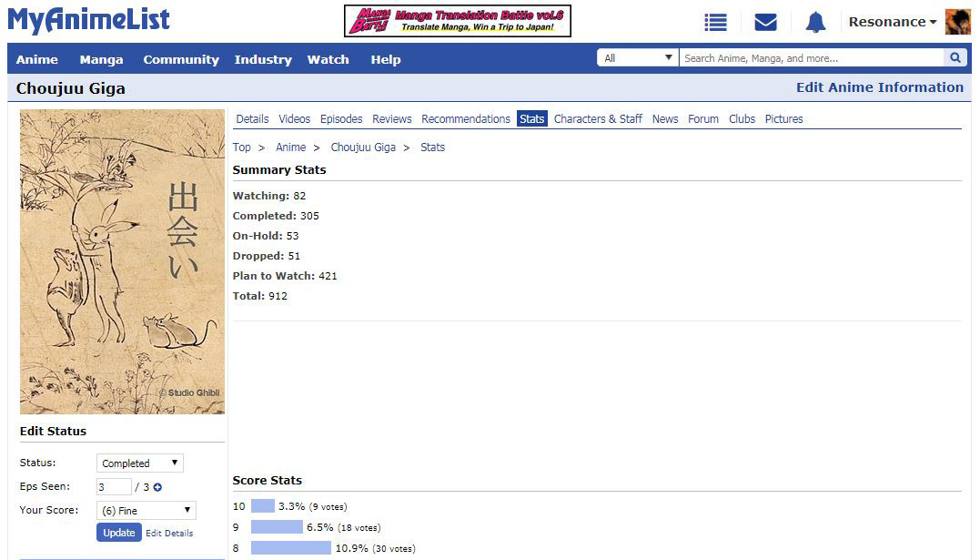This screenshot has width=980, height=560.
Task: Open the Edit Details link
Action: 169,533
